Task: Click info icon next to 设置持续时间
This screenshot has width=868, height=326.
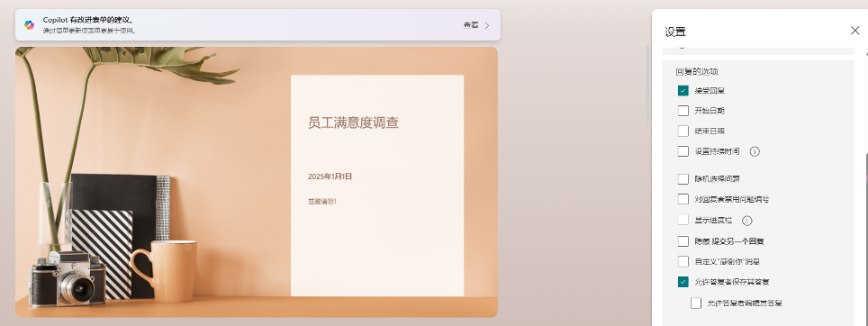Action: coord(755,151)
